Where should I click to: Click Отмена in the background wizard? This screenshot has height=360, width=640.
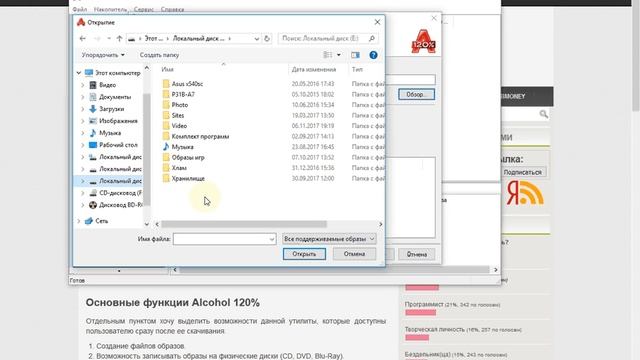click(417, 254)
